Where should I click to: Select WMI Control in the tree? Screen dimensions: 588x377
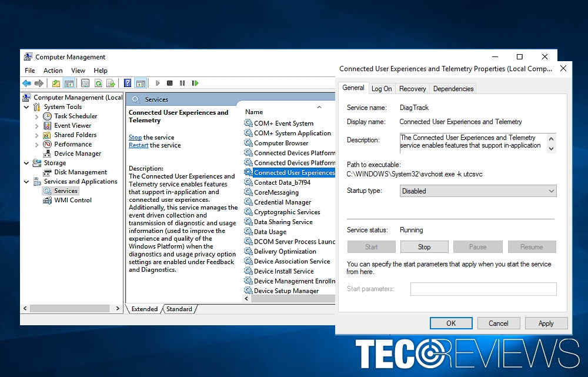(73, 201)
